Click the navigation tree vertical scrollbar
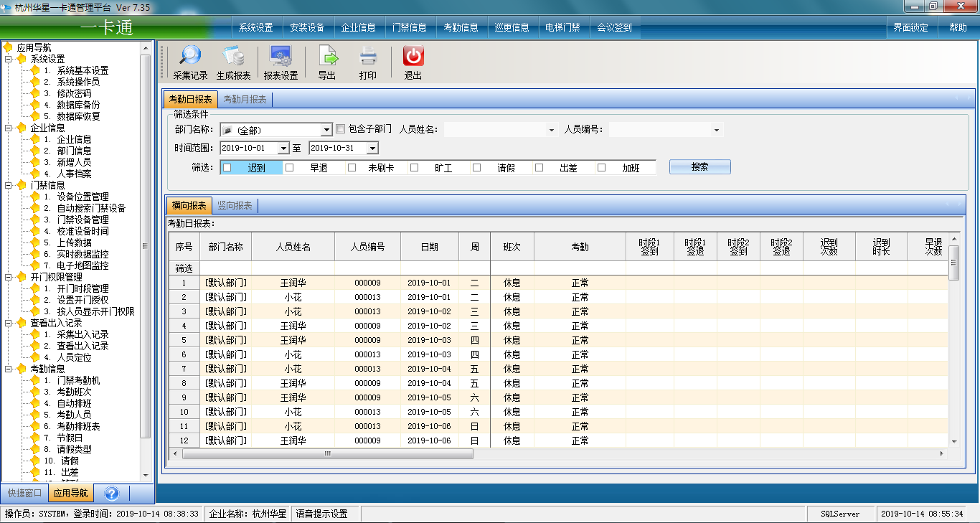Image resolution: width=980 pixels, height=523 pixels. coord(146,246)
